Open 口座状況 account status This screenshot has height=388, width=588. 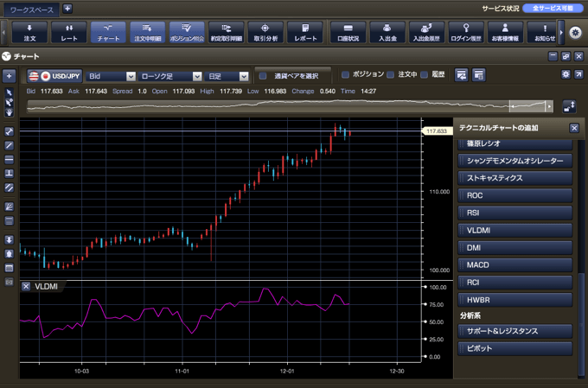348,32
